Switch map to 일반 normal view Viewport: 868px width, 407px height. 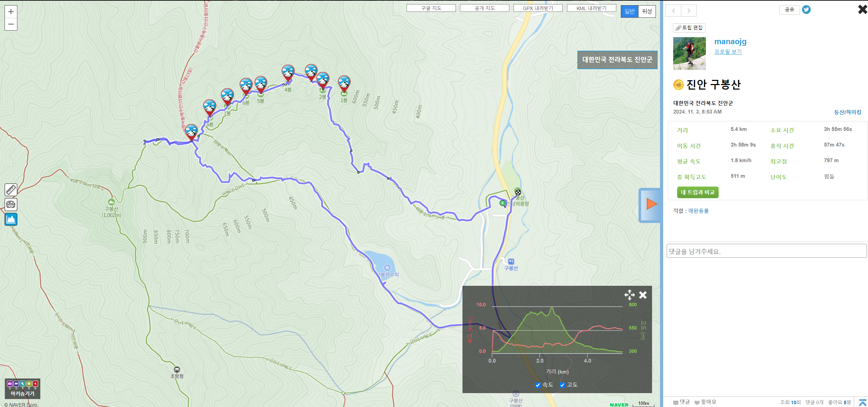pyautogui.click(x=629, y=11)
